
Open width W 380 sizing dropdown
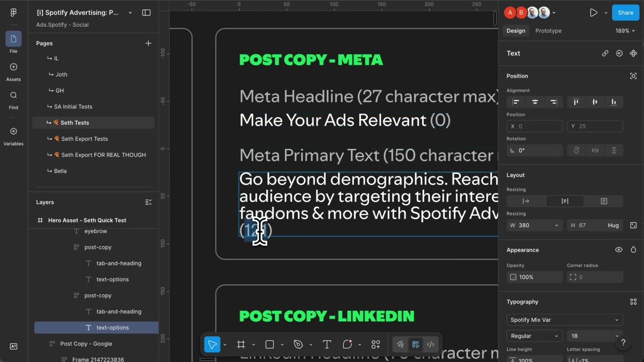[x=556, y=225]
